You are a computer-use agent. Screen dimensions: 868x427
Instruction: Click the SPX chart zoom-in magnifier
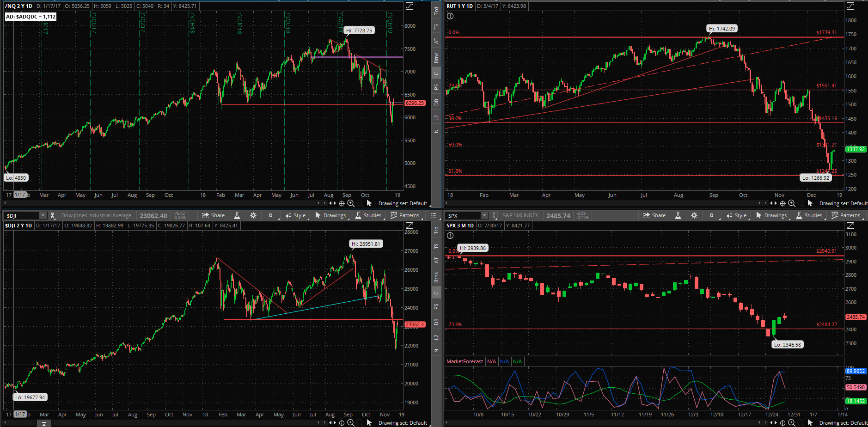pyautogui.click(x=792, y=422)
